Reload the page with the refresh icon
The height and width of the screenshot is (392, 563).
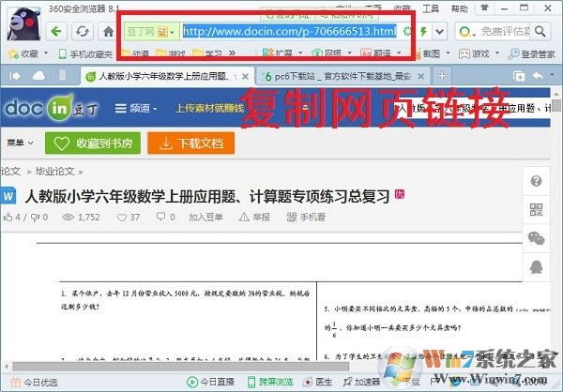coord(83,32)
